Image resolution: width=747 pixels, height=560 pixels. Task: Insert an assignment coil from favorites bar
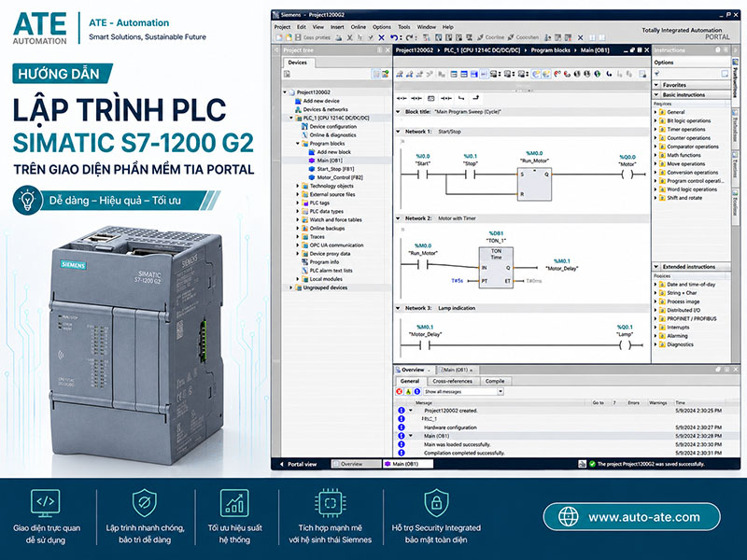pos(446,98)
